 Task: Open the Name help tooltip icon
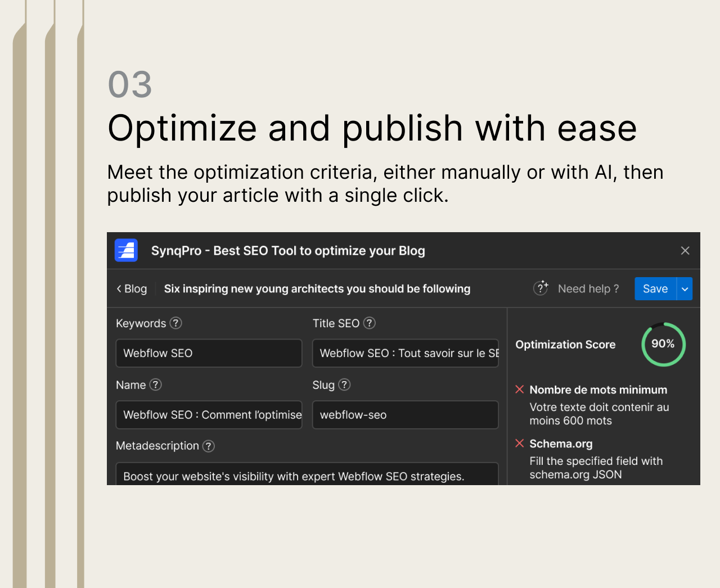[156, 385]
